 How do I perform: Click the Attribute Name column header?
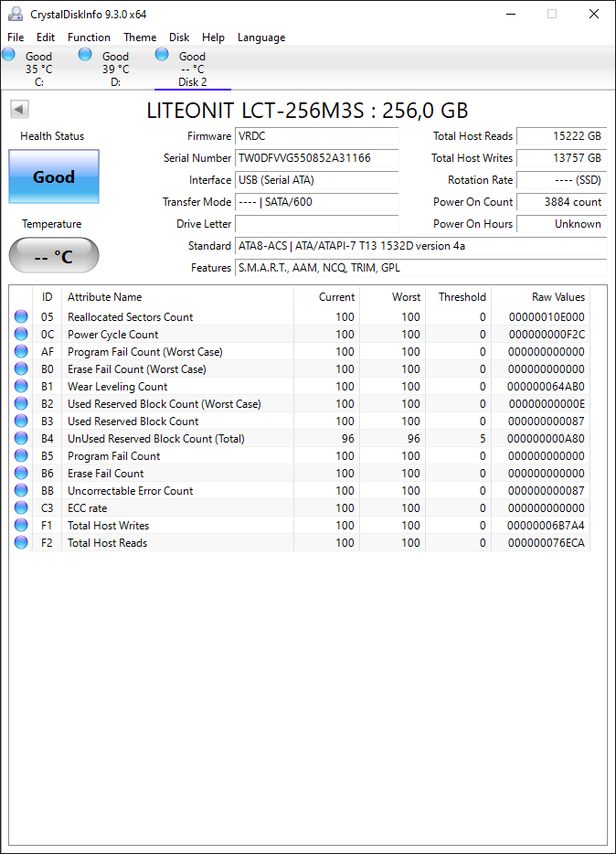point(177,297)
